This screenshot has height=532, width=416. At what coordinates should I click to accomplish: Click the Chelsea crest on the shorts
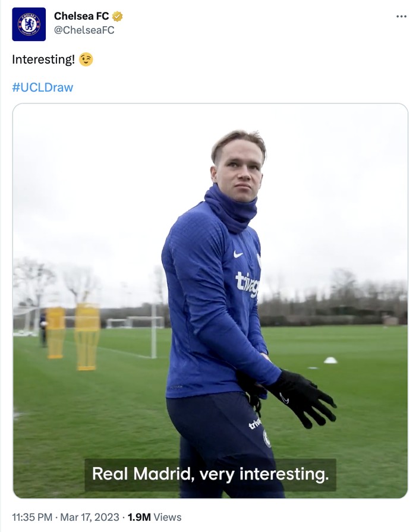pos(267,439)
